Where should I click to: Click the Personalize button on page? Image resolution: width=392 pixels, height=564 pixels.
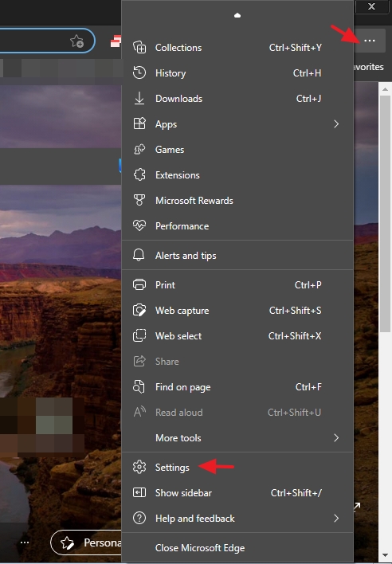86,542
